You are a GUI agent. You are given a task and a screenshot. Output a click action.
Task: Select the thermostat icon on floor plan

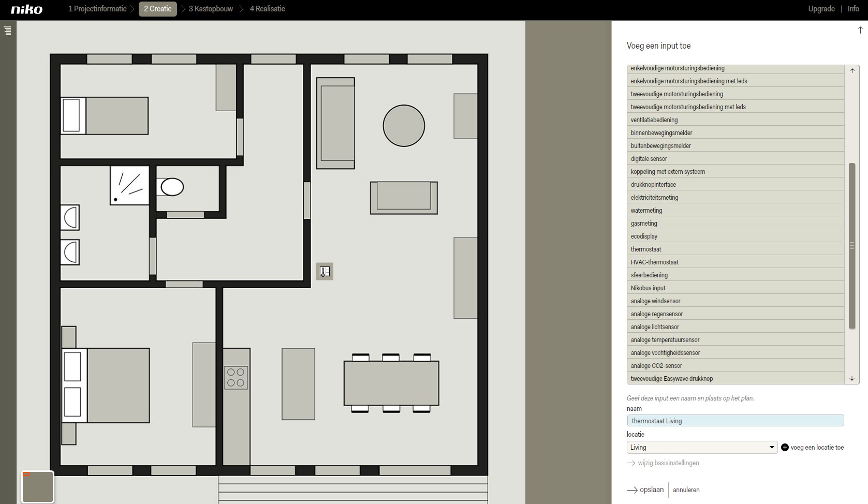(325, 271)
